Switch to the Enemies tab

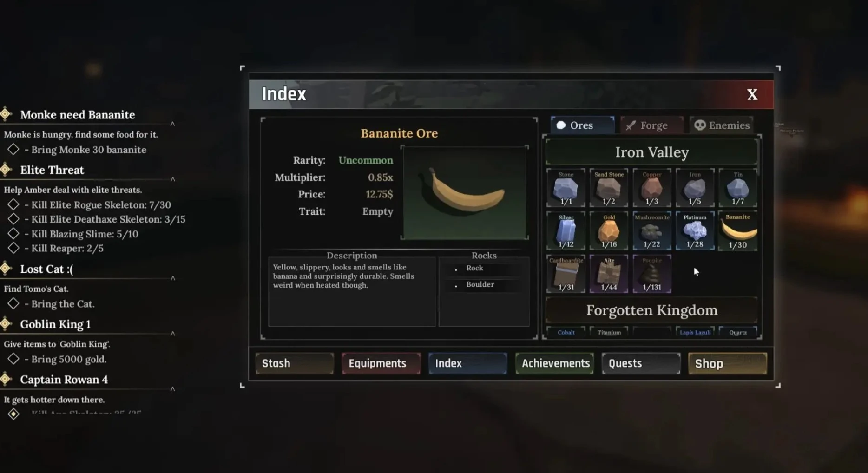[x=721, y=125]
